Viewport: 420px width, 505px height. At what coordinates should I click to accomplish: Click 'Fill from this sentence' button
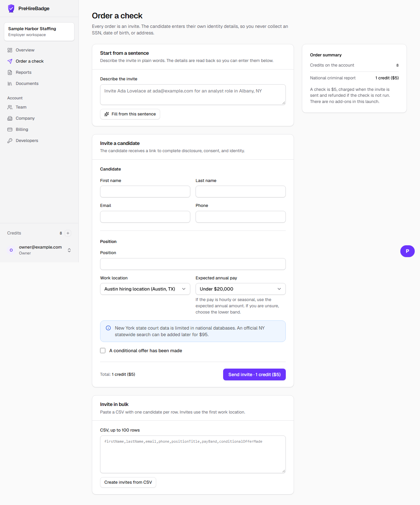130,114
